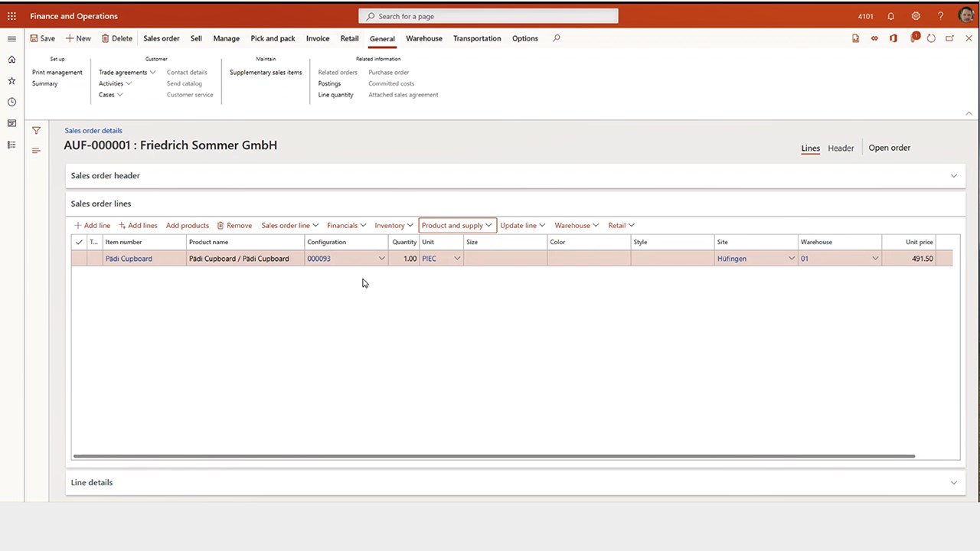980x551 pixels.
Task: Switch to Invoice ribbon tab
Action: 318,38
